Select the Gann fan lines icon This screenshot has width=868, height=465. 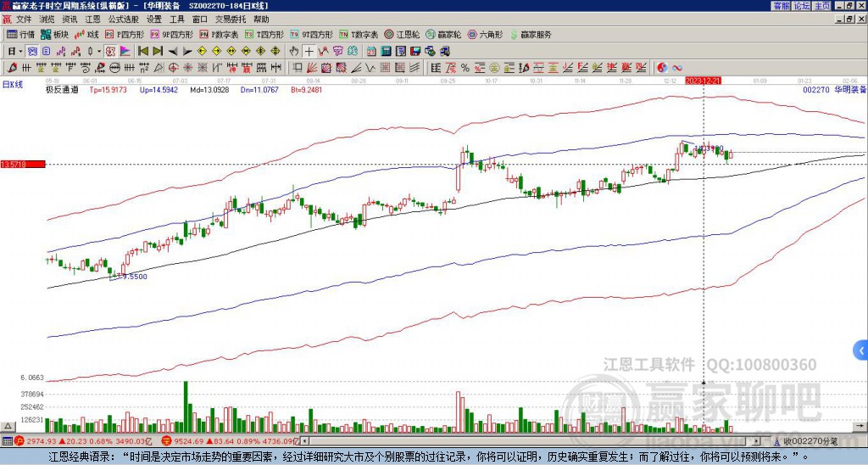[312, 68]
